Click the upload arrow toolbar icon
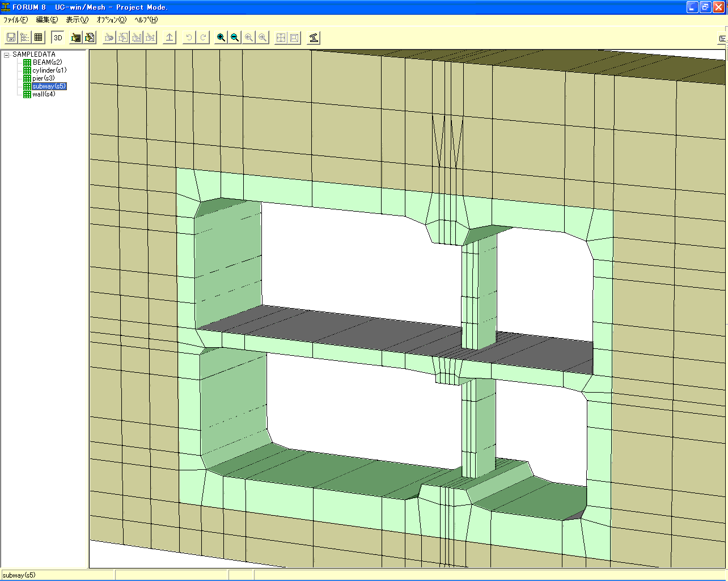This screenshot has width=728, height=581. 170,37
